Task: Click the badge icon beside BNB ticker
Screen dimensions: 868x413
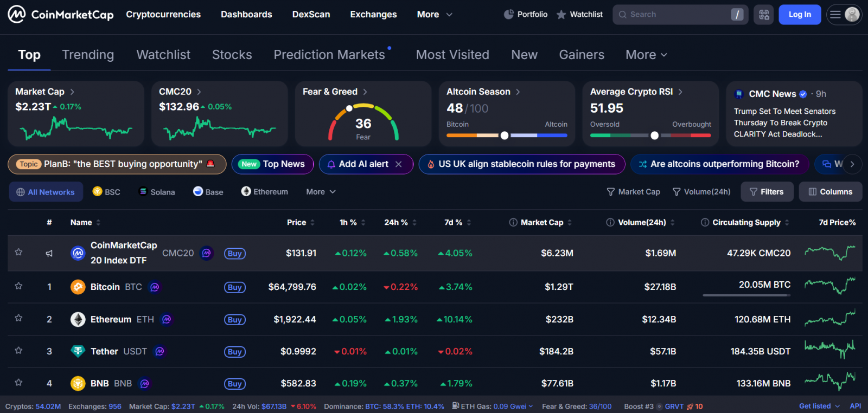Action: pos(144,384)
